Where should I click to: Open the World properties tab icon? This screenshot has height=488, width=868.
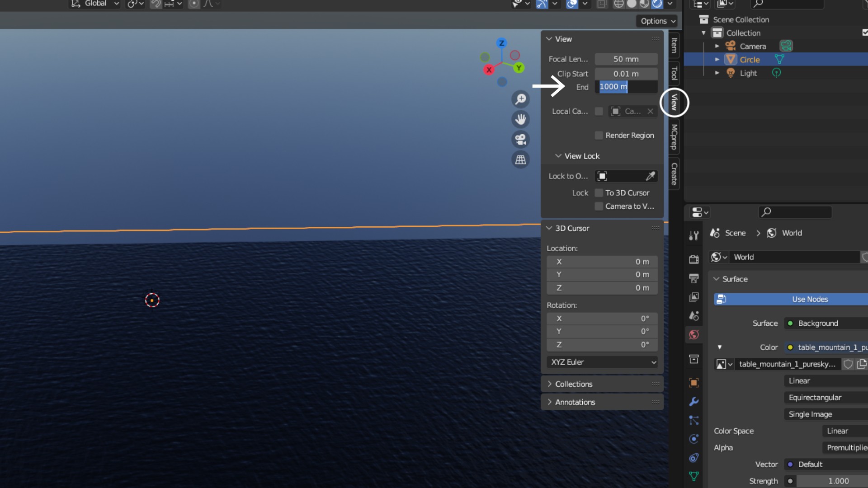[694, 335]
